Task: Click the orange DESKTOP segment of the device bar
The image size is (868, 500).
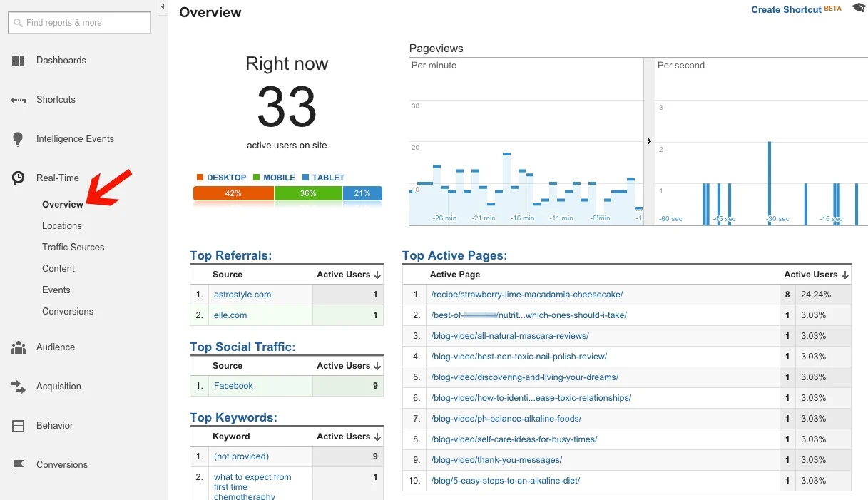Action: [233, 193]
